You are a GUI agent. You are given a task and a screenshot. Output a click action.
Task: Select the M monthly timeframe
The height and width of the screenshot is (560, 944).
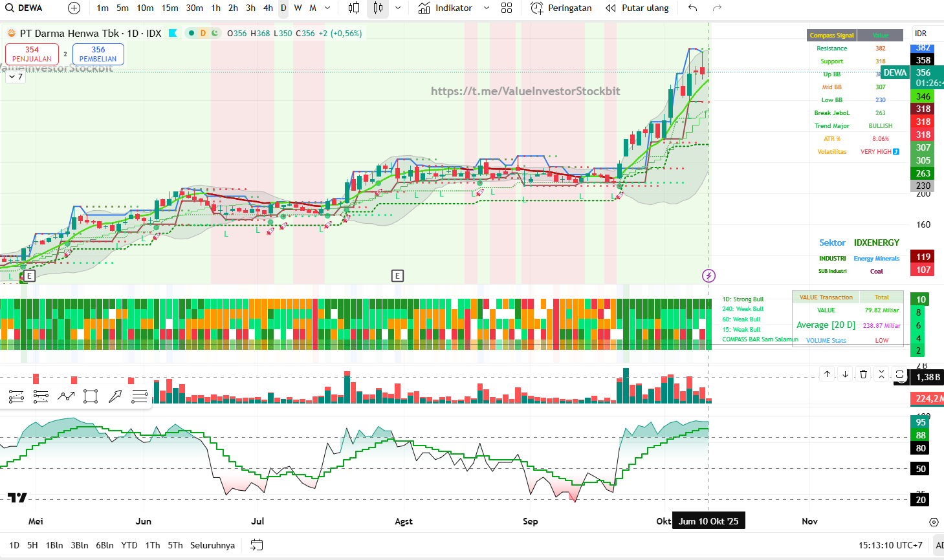pos(313,8)
